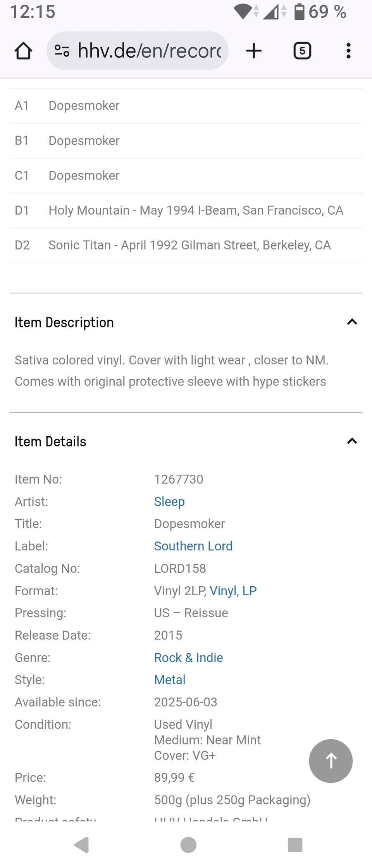The height and width of the screenshot is (868, 372).
Task: Open the tab switcher showing 5 tabs
Action: point(302,51)
